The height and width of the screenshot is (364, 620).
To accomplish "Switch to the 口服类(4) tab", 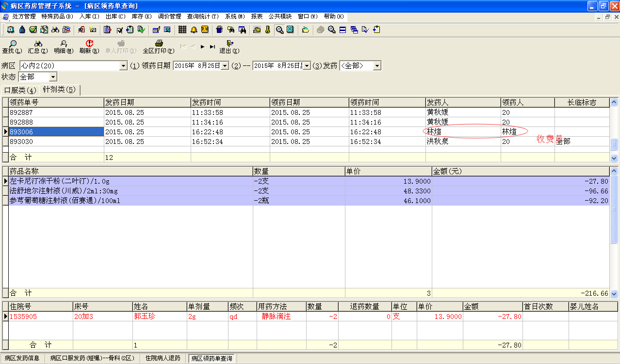I will 20,90.
